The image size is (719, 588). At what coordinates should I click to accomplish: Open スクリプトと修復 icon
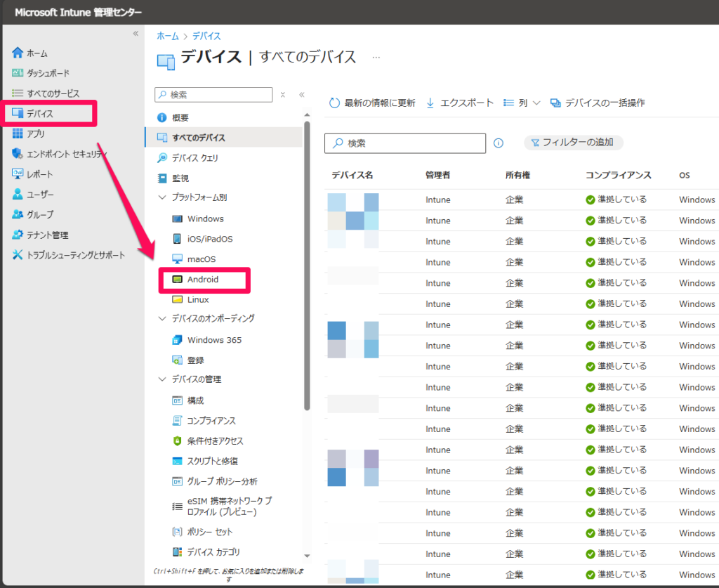coord(178,461)
